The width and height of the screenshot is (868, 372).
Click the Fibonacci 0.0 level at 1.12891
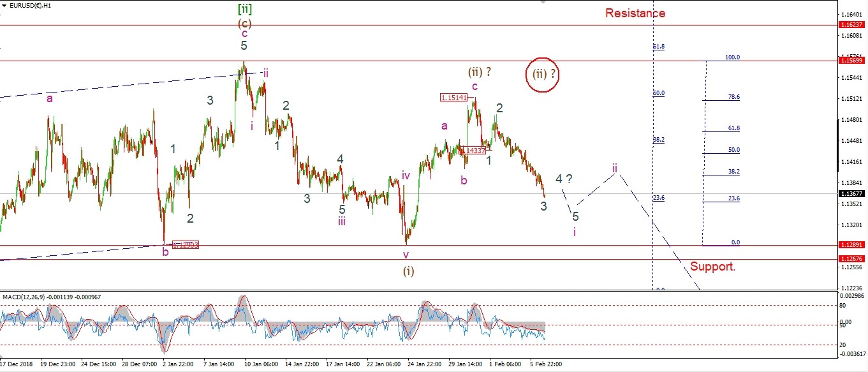pyautogui.click(x=735, y=242)
